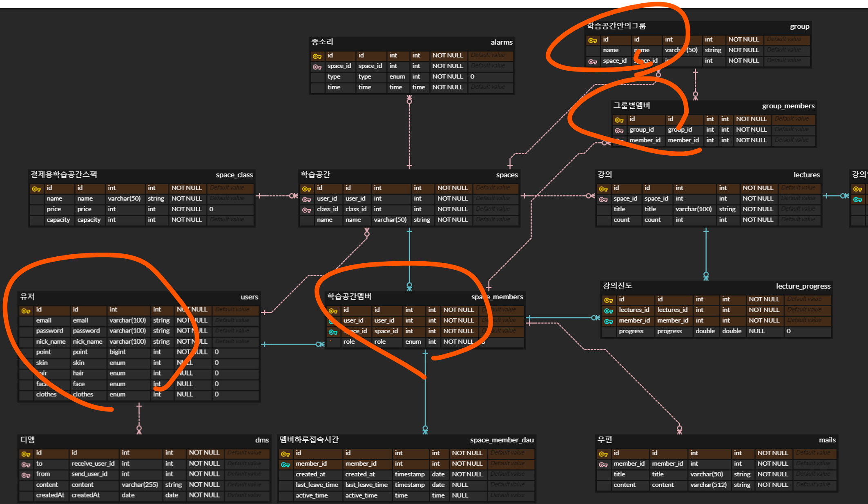The width and height of the screenshot is (868, 504).
Task: Click the default value 0 of space_class price
Action: [x=212, y=209]
